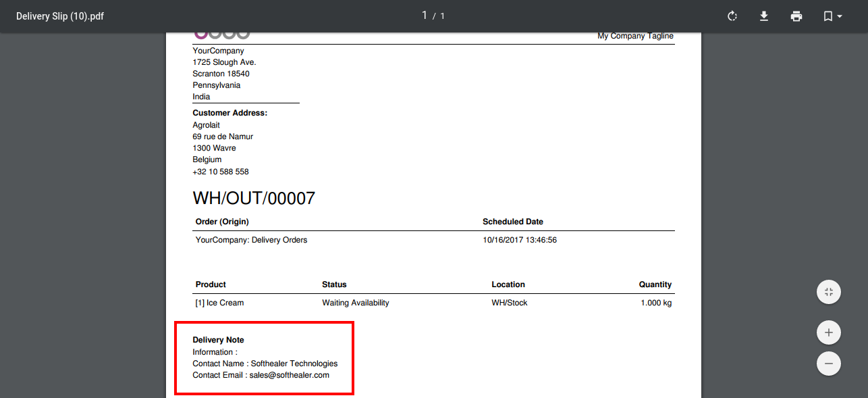Click the Status column header
Viewport: 868px width, 398px height.
pos(334,284)
